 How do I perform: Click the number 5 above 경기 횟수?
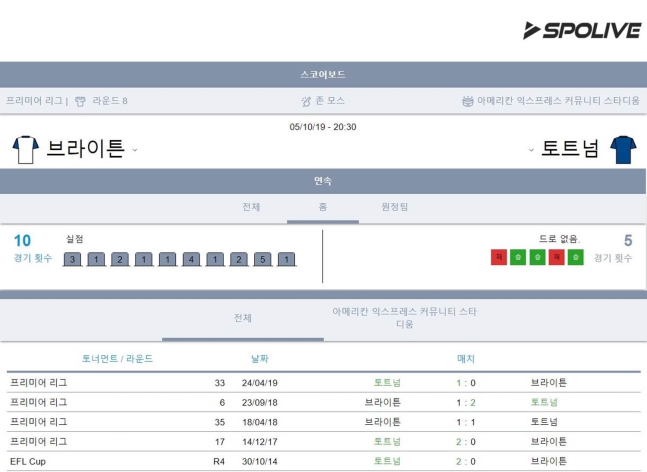[628, 241]
